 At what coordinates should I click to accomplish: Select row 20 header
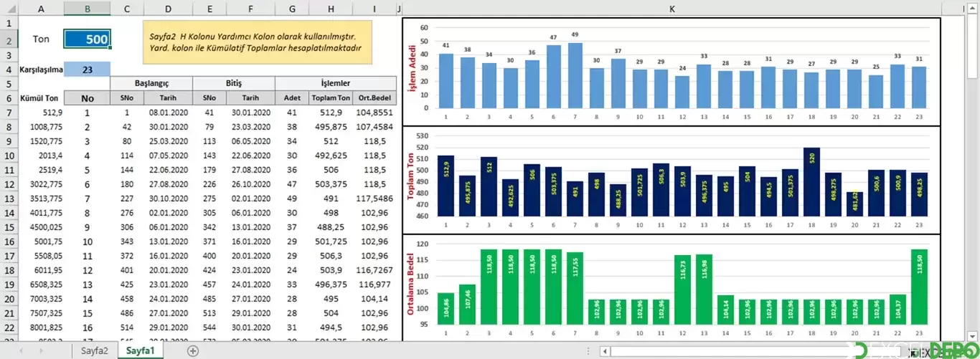click(x=9, y=299)
